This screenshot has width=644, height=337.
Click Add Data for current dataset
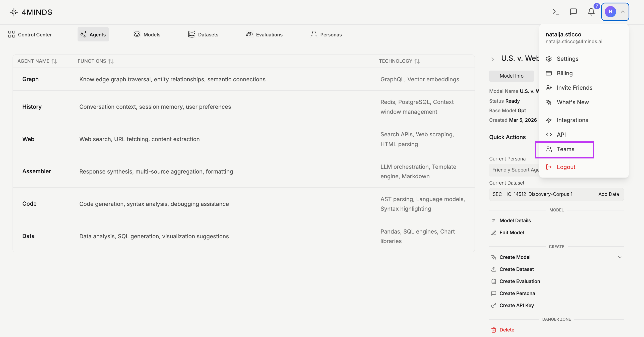pos(608,194)
